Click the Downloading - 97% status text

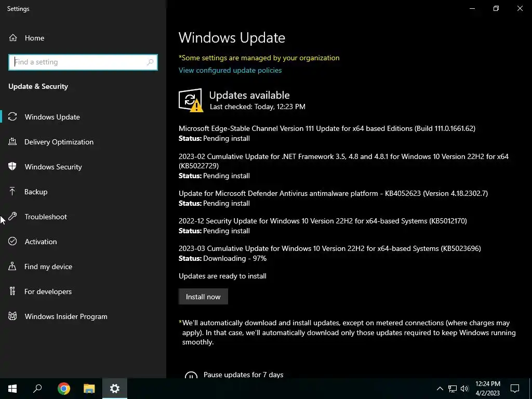(235, 258)
